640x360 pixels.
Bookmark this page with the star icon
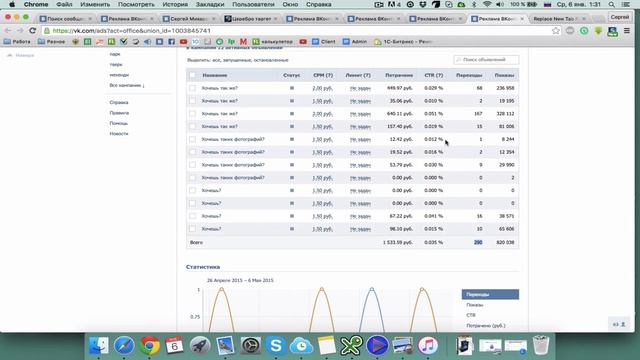[x=556, y=31]
